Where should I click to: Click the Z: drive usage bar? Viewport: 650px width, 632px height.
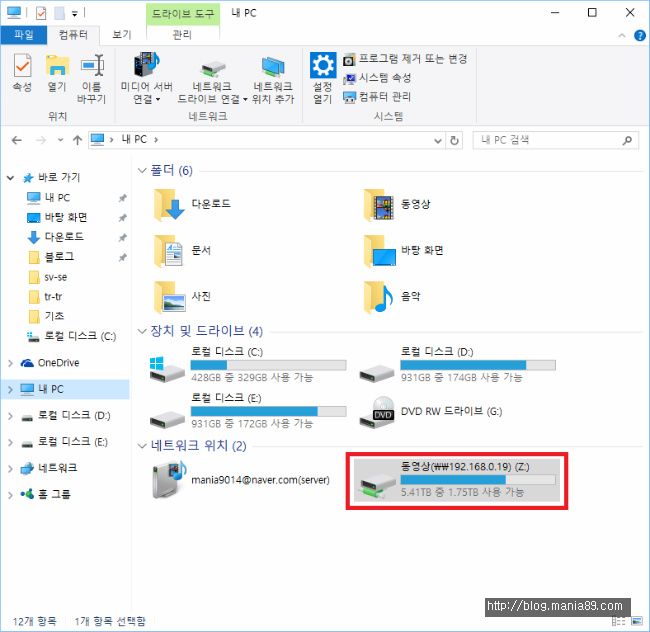[478, 480]
